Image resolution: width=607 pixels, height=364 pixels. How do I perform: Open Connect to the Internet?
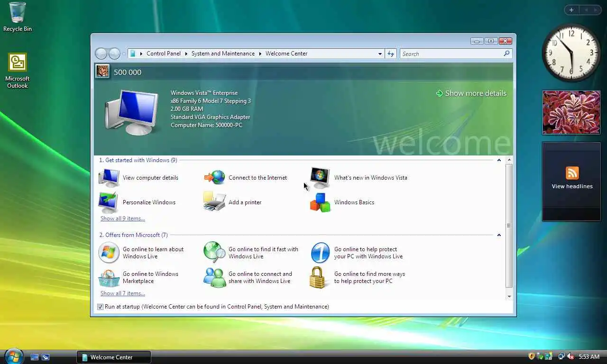245,178
